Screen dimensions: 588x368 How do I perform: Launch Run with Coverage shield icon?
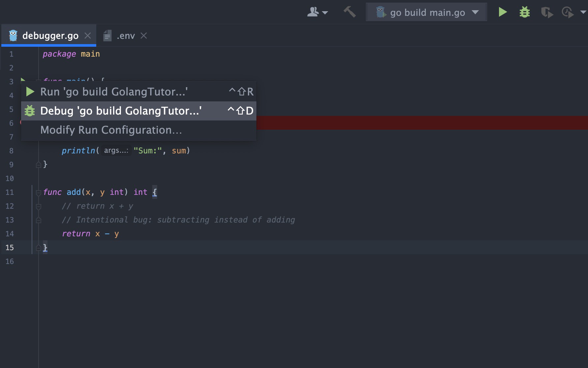tap(546, 12)
